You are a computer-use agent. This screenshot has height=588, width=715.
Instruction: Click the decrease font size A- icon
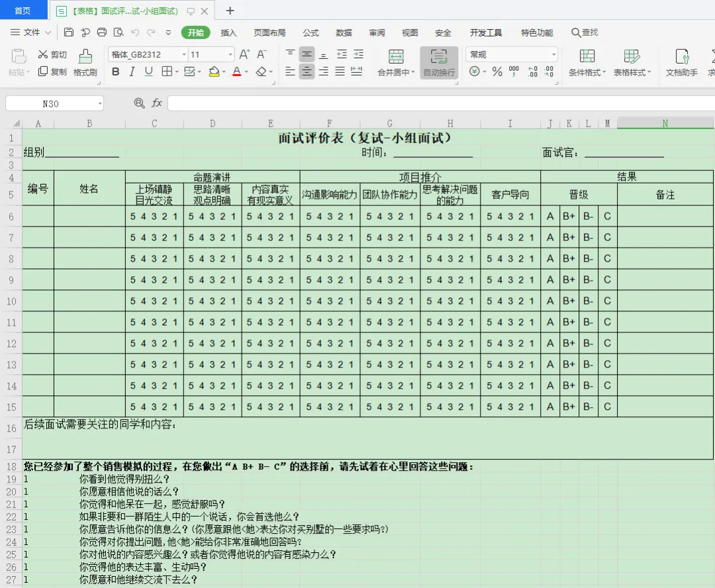262,55
